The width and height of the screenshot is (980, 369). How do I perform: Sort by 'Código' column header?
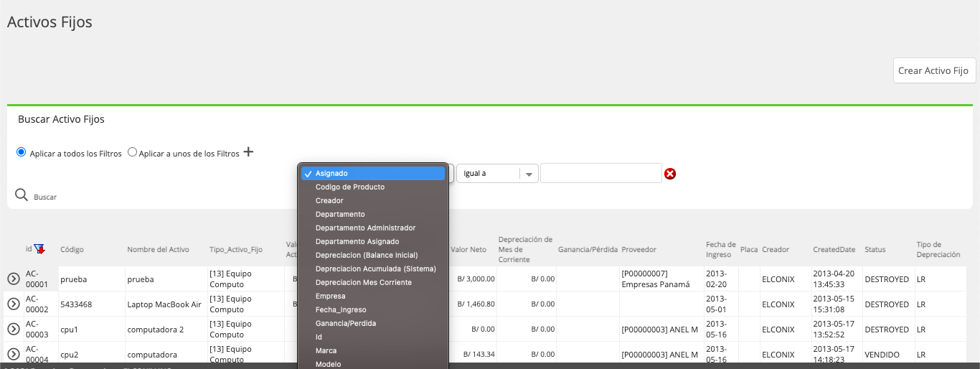click(x=72, y=250)
